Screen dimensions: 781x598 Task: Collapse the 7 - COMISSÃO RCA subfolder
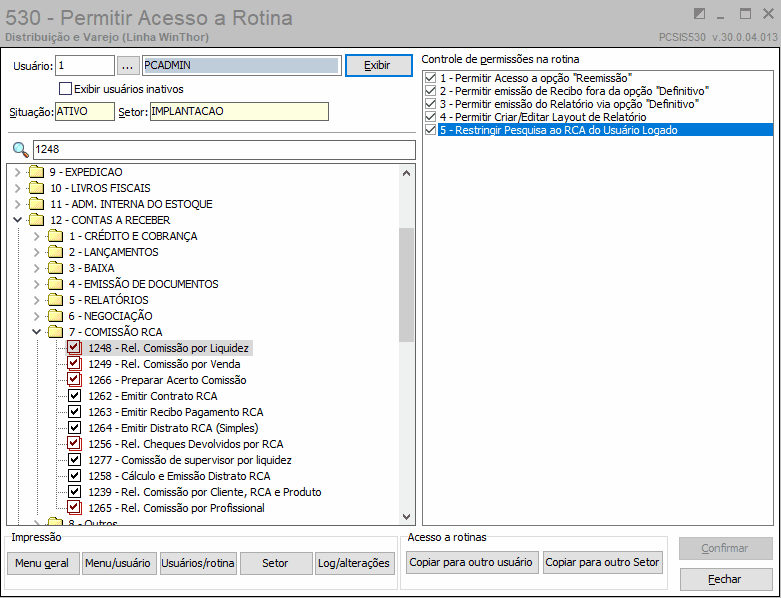[x=36, y=332]
